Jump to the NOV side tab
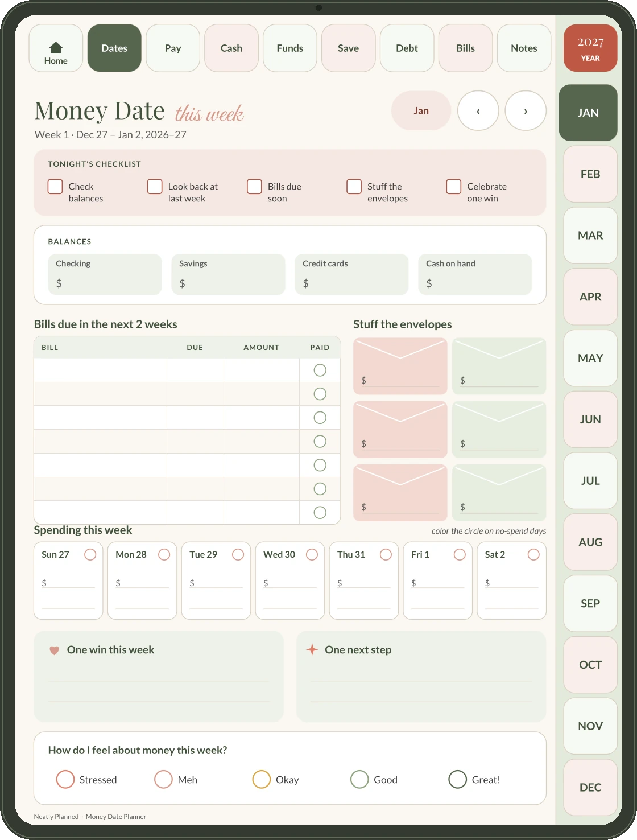 [x=590, y=726]
